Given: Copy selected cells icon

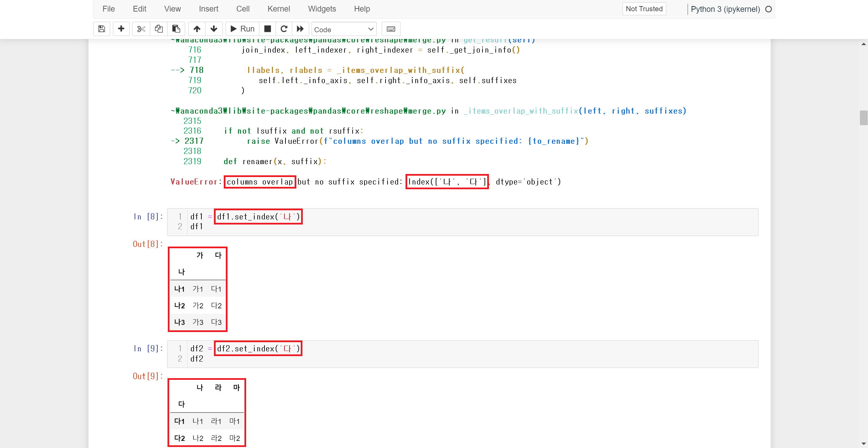Looking at the screenshot, I should point(159,29).
